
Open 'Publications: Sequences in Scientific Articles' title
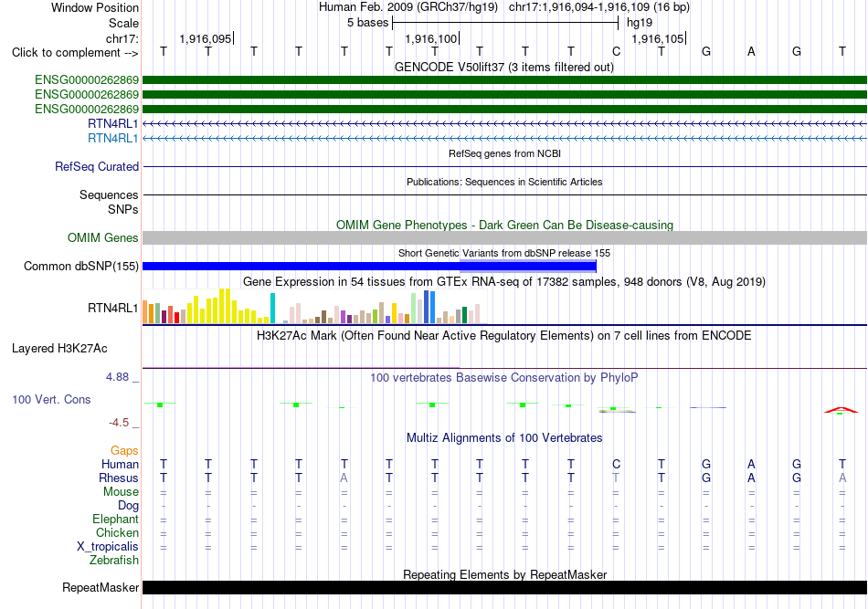coord(504,182)
